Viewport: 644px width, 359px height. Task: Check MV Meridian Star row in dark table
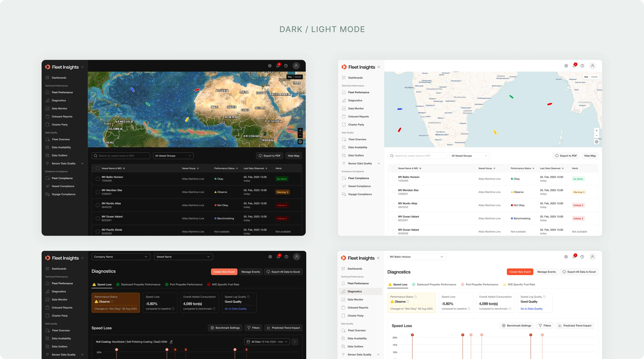click(97, 192)
